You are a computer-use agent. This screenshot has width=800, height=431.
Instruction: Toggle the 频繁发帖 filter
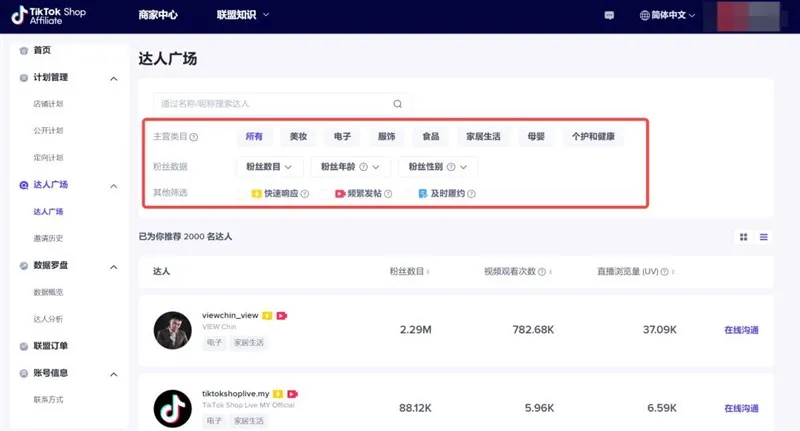[x=362, y=193]
